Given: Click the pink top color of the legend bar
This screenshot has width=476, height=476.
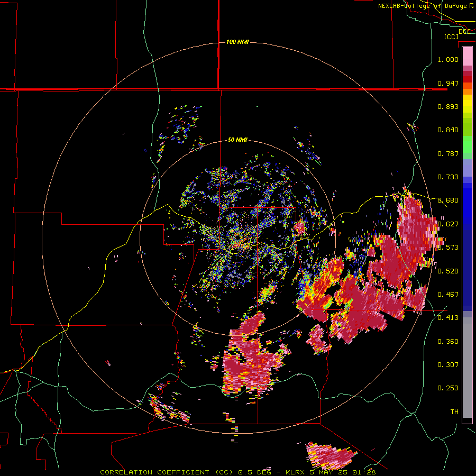Looking at the screenshot, I should tap(467, 56).
